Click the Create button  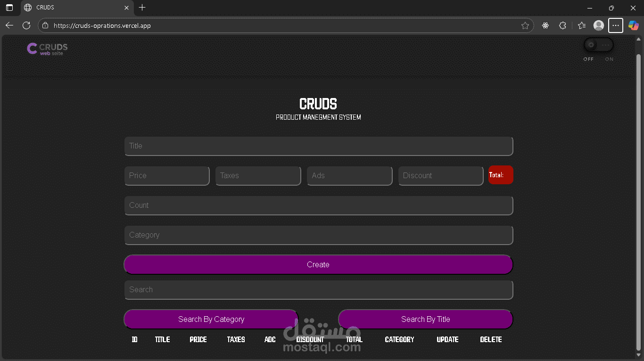tap(318, 264)
